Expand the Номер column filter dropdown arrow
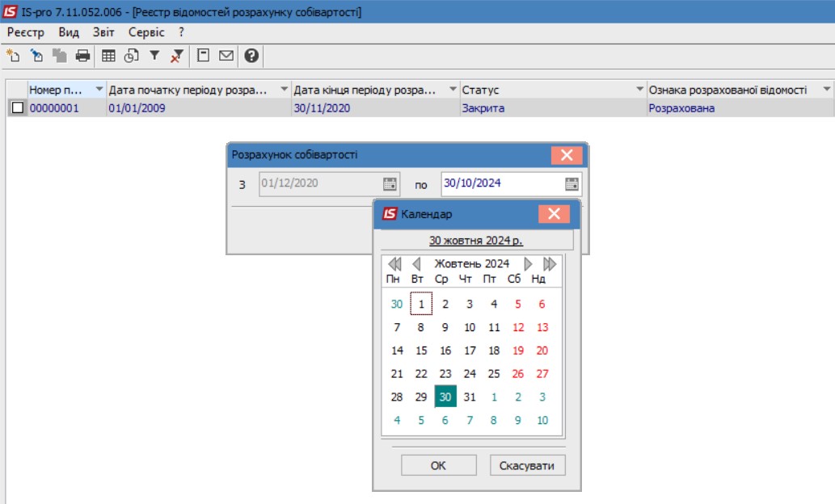This screenshot has width=835, height=504. click(x=99, y=90)
